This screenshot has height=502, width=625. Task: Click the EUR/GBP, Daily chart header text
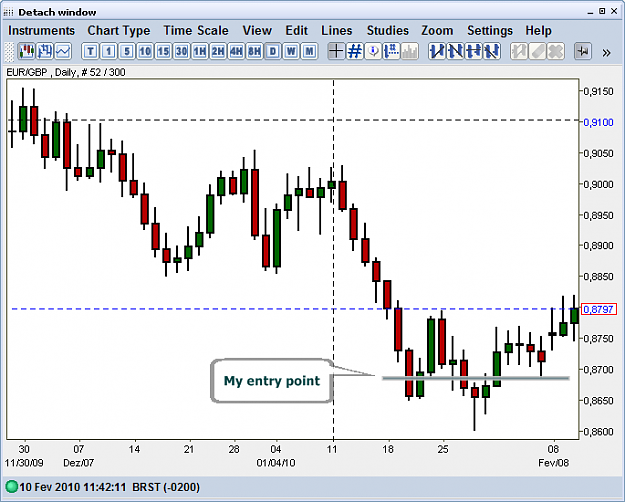(x=66, y=72)
